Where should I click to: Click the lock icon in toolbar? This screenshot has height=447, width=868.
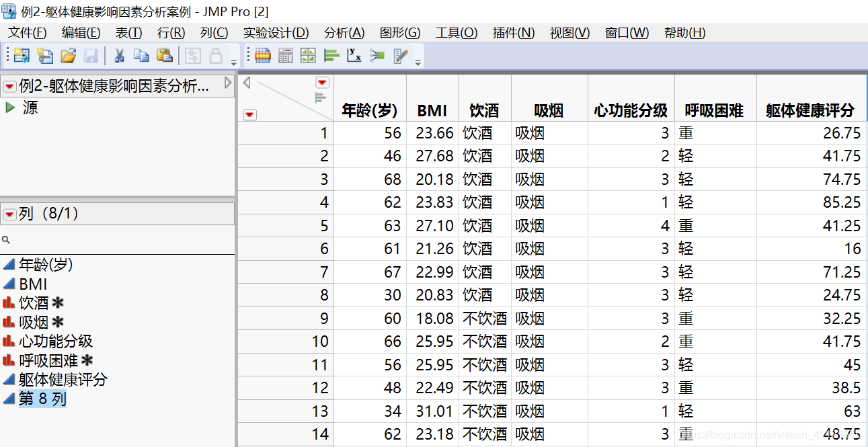tap(216, 56)
